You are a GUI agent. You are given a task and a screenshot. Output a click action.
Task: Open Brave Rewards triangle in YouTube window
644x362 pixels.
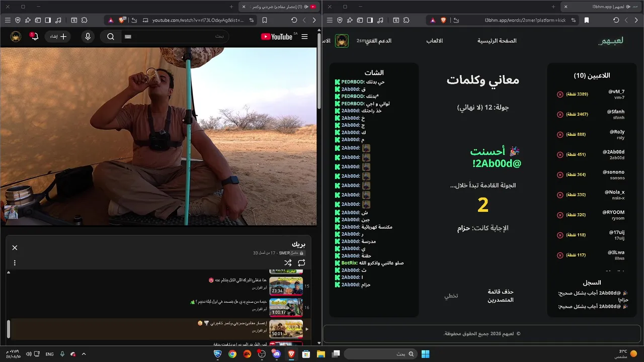click(111, 20)
